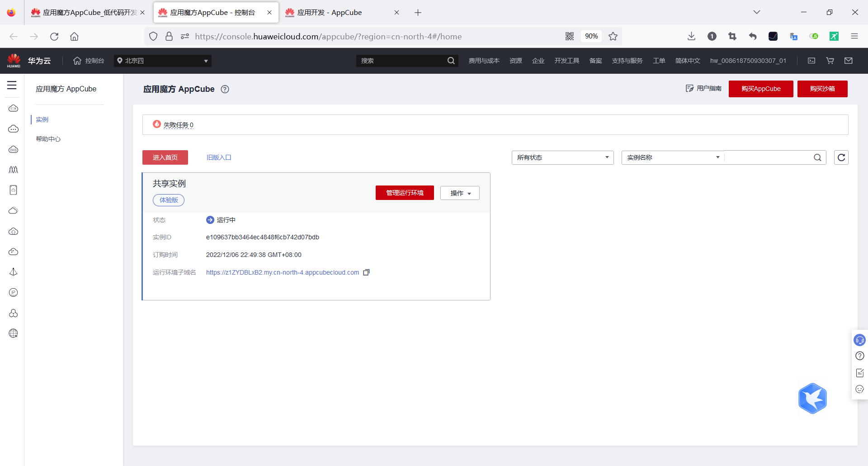868x466 pixels.
Task: Open the messages envelope icon
Action: click(x=849, y=61)
